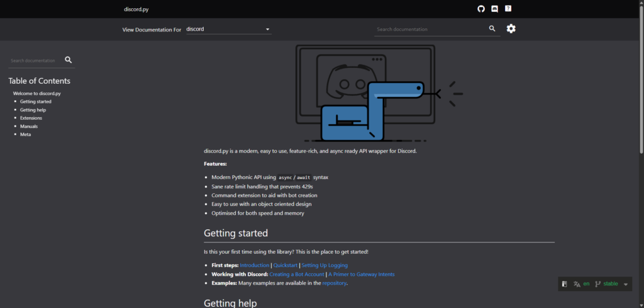
Task: Jump to Extensions in Table of Contents
Action: [31, 118]
